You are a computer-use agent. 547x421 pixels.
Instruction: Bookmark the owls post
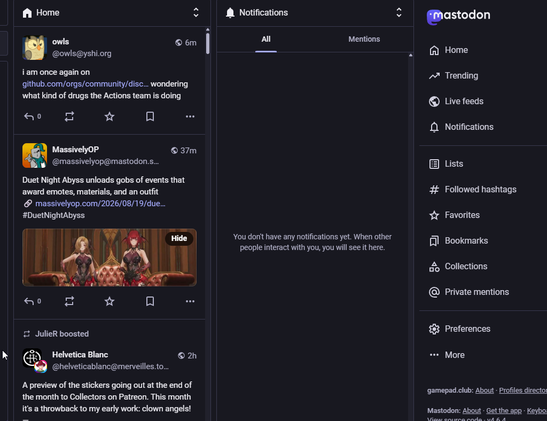click(x=150, y=116)
